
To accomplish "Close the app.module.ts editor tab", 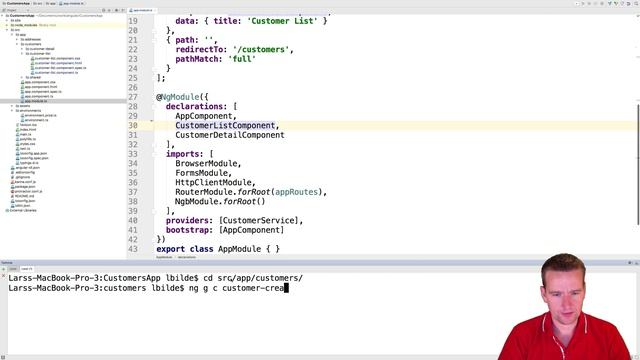I will [x=155, y=10].
